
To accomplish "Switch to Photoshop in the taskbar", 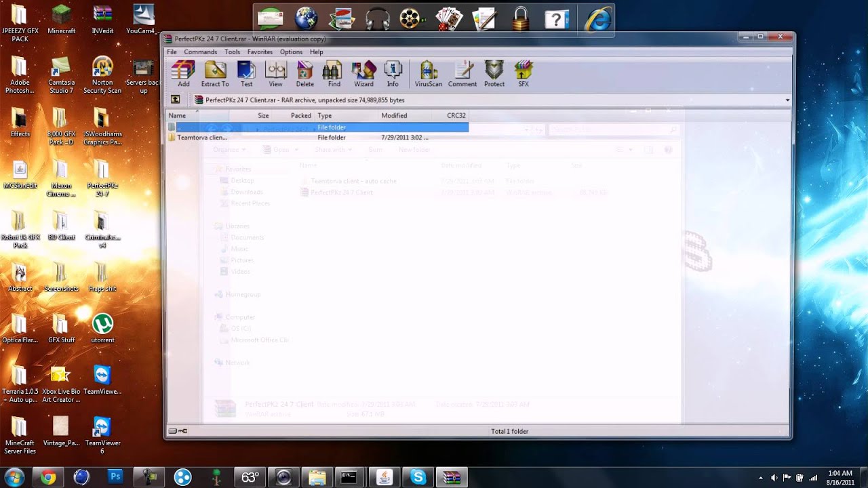I will click(115, 477).
